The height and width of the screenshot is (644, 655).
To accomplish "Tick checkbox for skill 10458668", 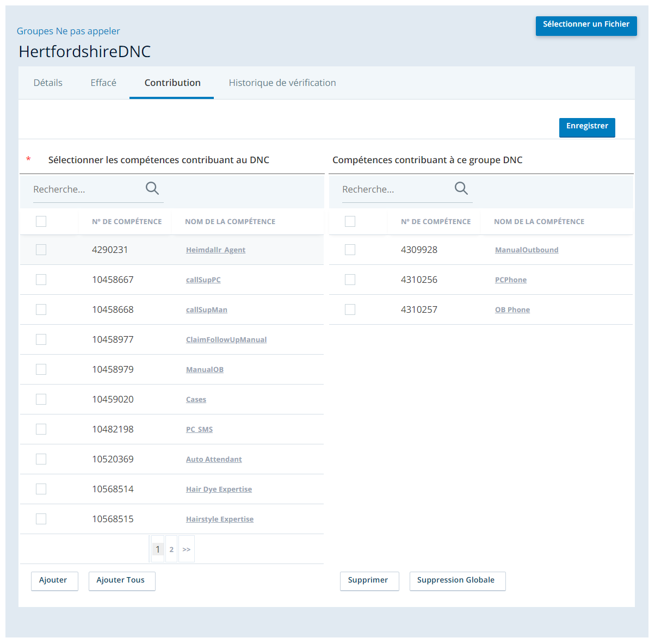I will tap(41, 309).
